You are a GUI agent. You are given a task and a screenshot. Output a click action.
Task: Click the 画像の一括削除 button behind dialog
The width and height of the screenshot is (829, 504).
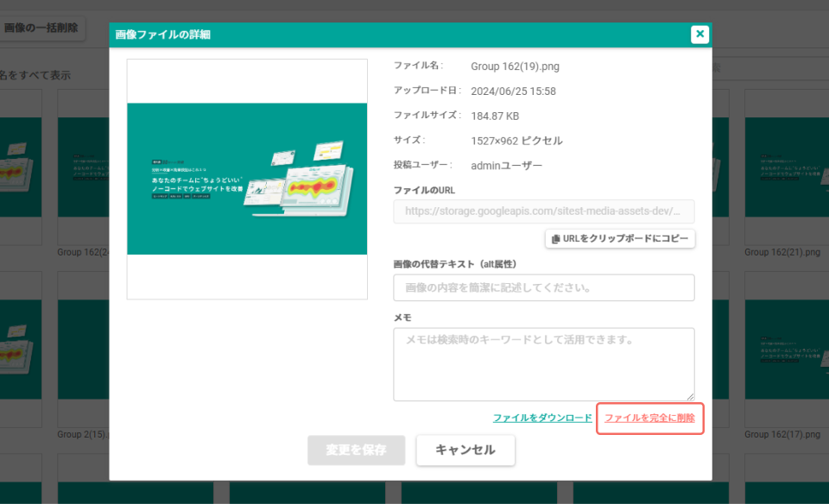[41, 28]
